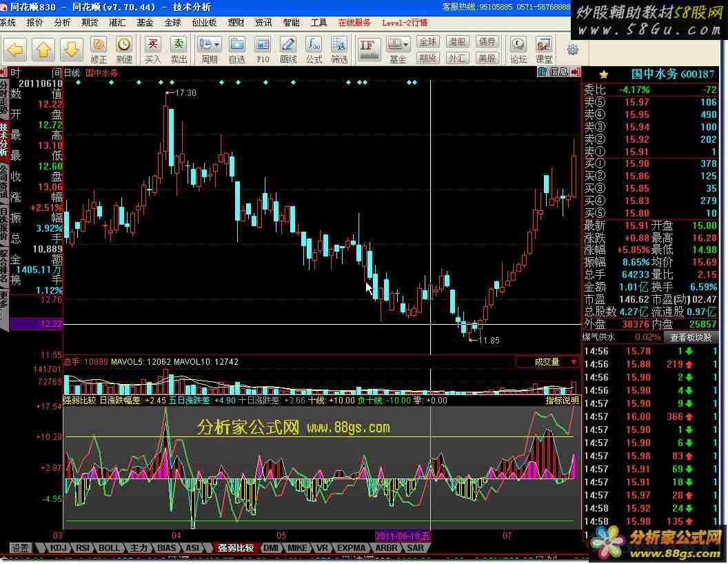Switch to the ASI indicator tab
The height and width of the screenshot is (564, 728).
[x=192, y=548]
